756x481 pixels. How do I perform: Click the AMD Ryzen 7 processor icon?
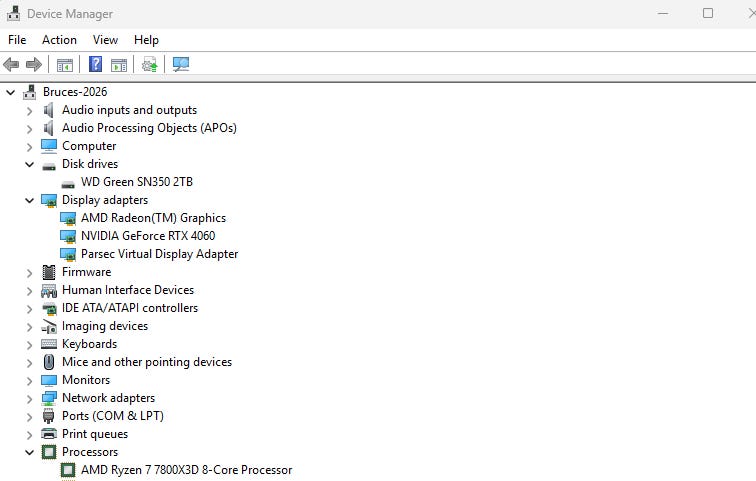[68, 470]
